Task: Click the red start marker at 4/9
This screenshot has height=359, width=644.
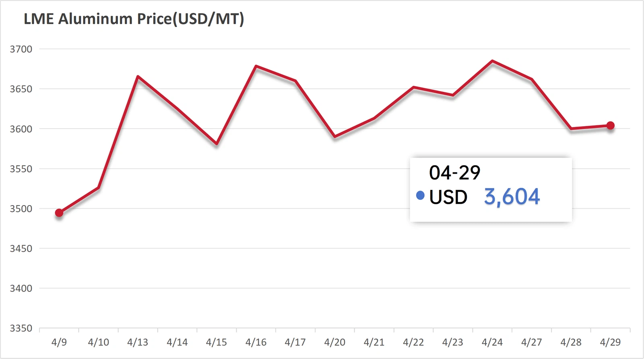Action: pos(59,213)
